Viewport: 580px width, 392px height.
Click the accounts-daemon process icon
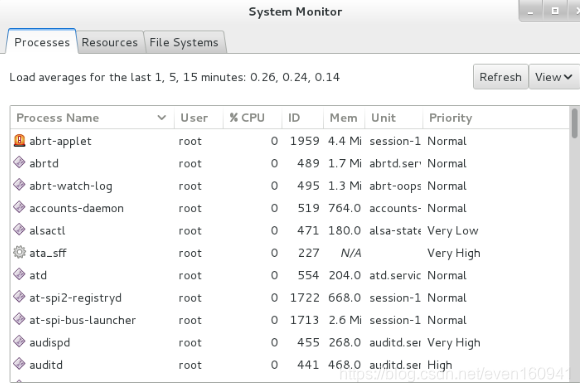(19, 207)
